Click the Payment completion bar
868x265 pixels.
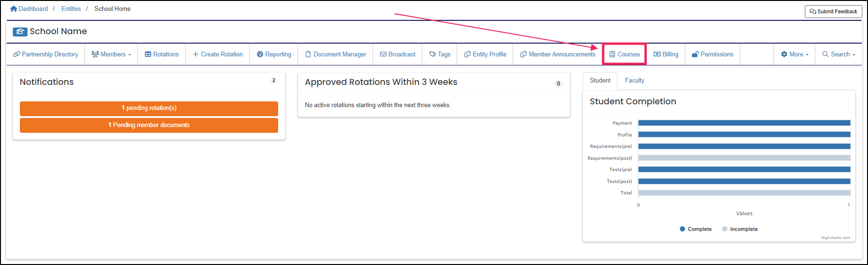pyautogui.click(x=744, y=123)
